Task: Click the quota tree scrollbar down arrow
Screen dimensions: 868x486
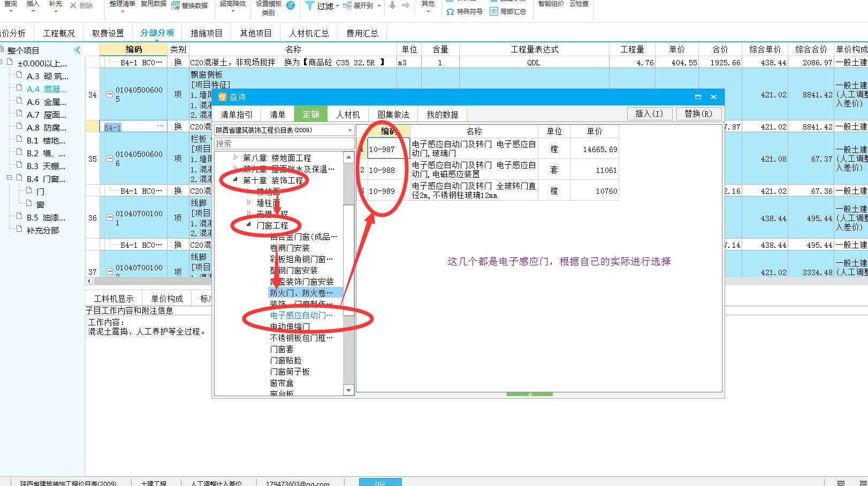Action: (348, 390)
